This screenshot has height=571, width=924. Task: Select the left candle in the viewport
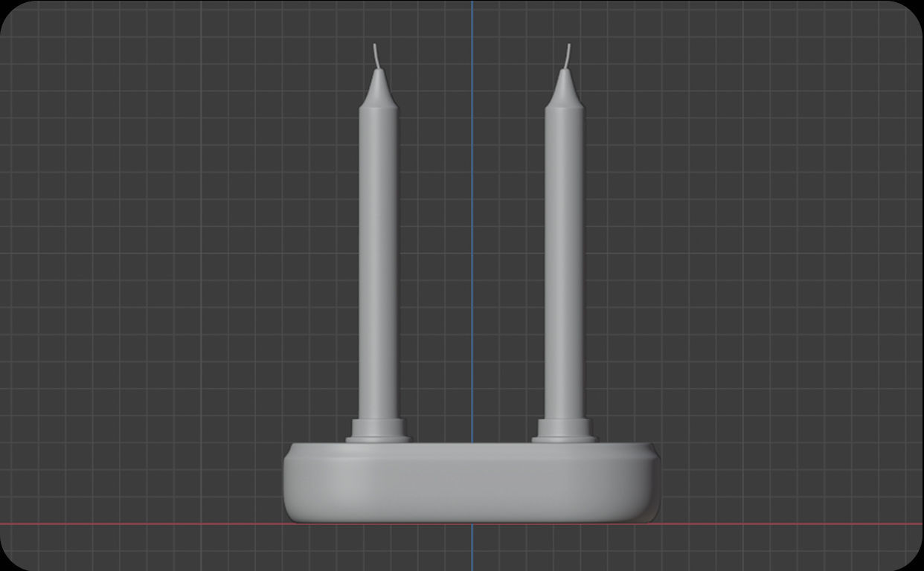(378, 245)
